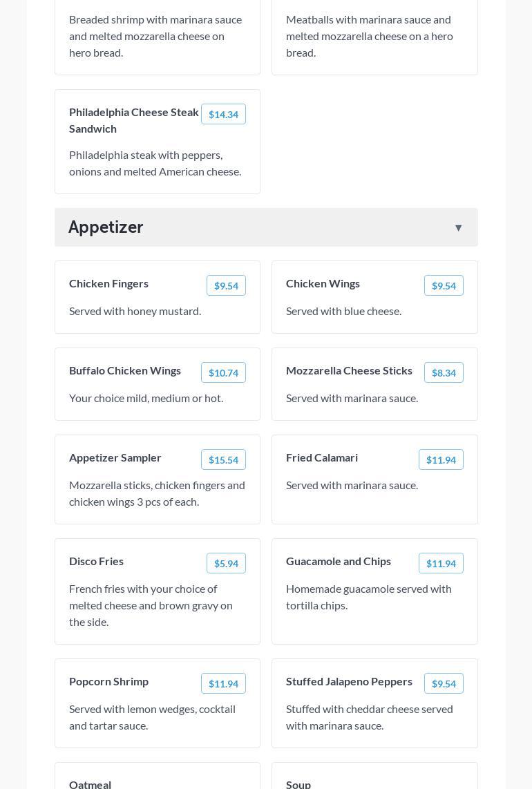
Task: Click the Appetizer Sampler $15.54 price button
Action: [223, 460]
